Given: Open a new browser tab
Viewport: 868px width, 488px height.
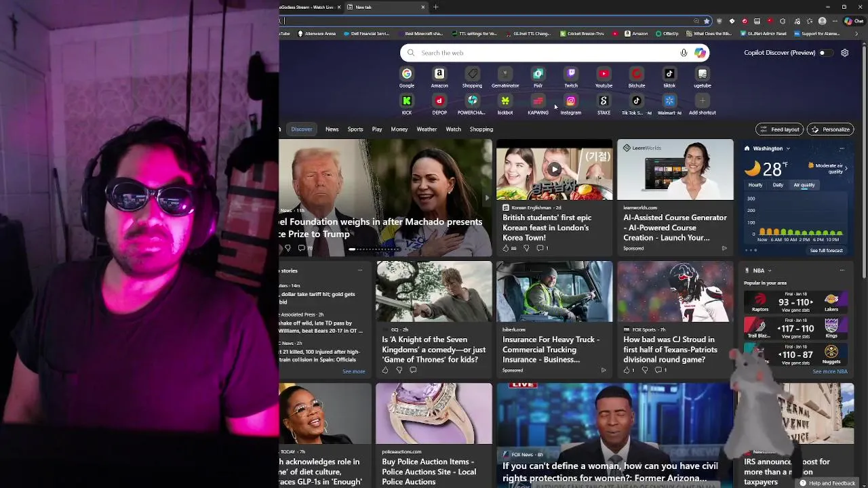Looking at the screenshot, I should [435, 7].
